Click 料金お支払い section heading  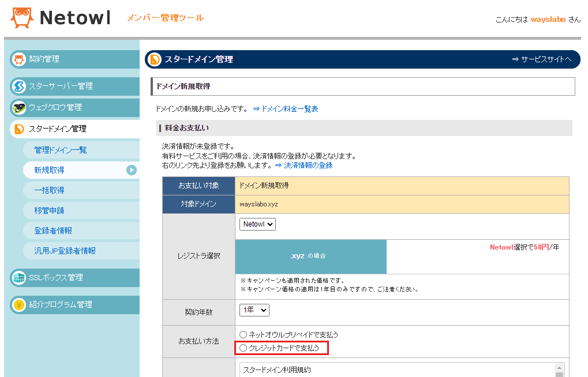187,128
